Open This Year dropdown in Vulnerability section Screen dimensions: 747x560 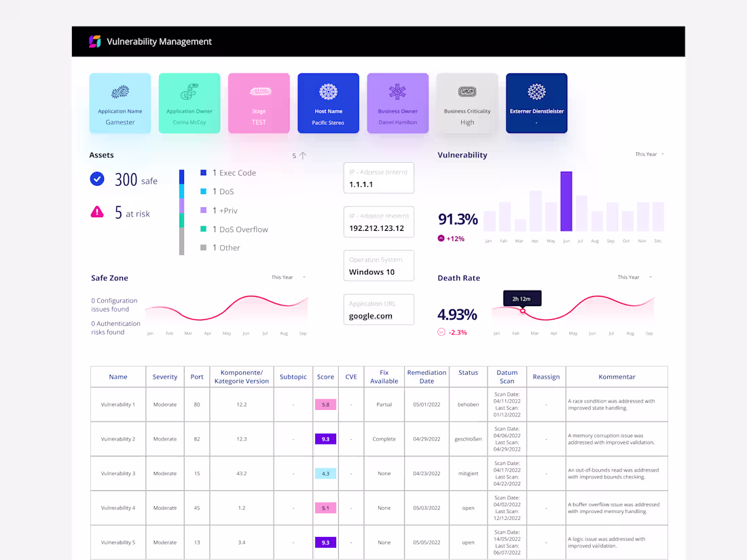pos(648,154)
